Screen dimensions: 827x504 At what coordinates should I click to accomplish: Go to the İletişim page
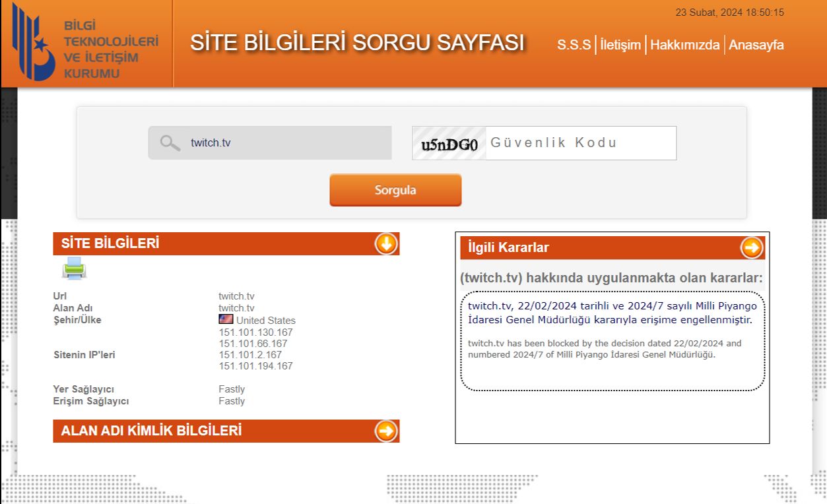tap(620, 45)
